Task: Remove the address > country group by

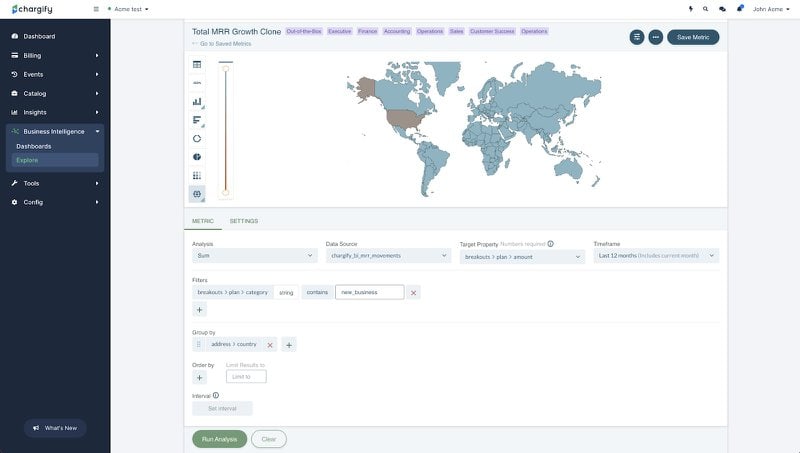Action: (x=270, y=345)
